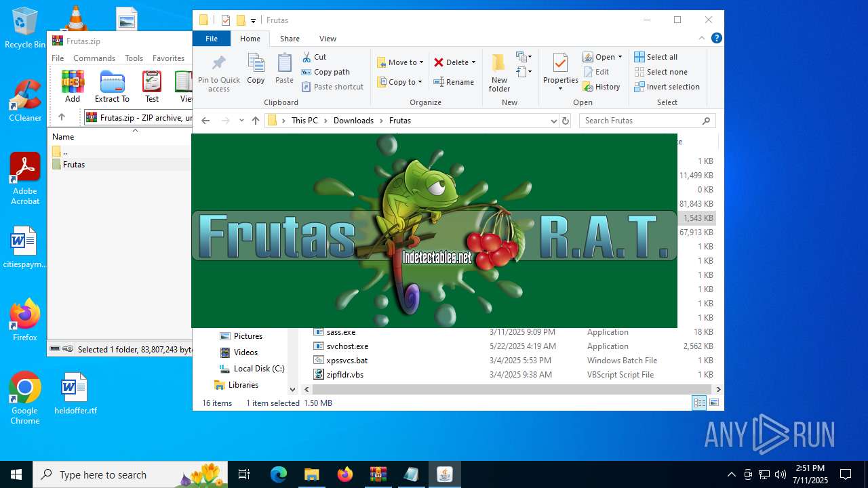Viewport: 868px width, 488px height.
Task: Click the Pin to Quick access icon
Action: point(218,73)
